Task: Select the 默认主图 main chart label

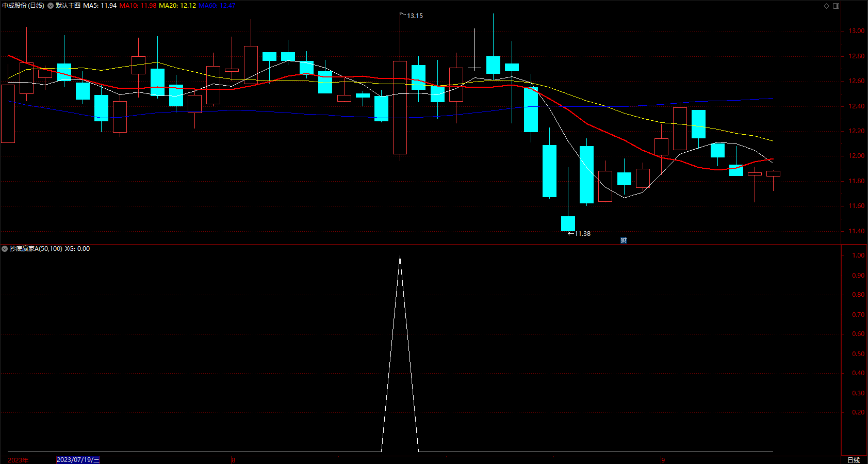Action: (68, 6)
